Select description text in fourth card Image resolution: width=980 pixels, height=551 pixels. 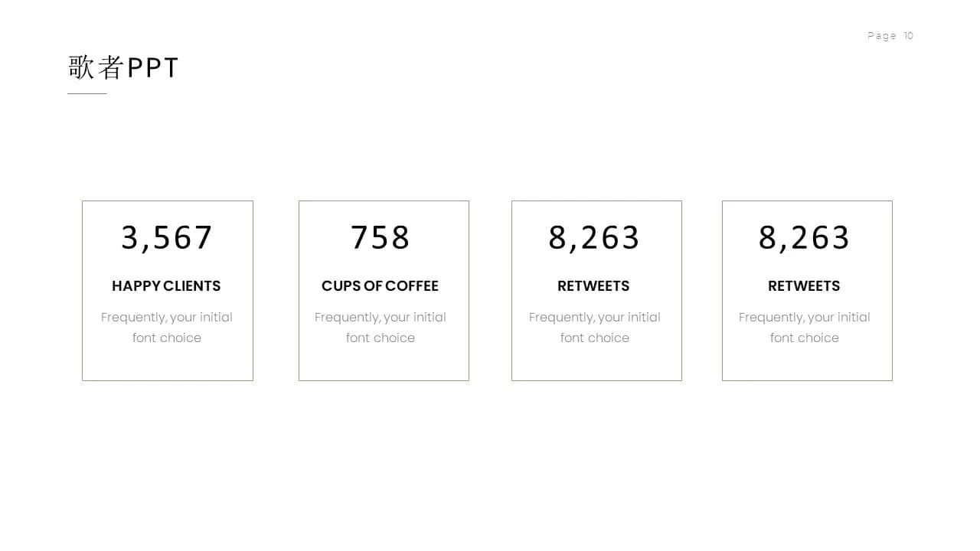tap(805, 328)
